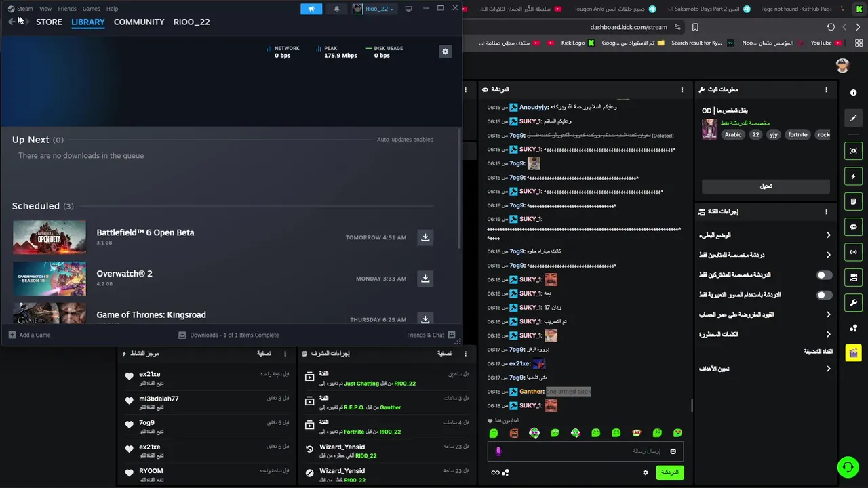868x488 pixels.
Task: Download Overwatch 2 update now
Action: pyautogui.click(x=425, y=279)
